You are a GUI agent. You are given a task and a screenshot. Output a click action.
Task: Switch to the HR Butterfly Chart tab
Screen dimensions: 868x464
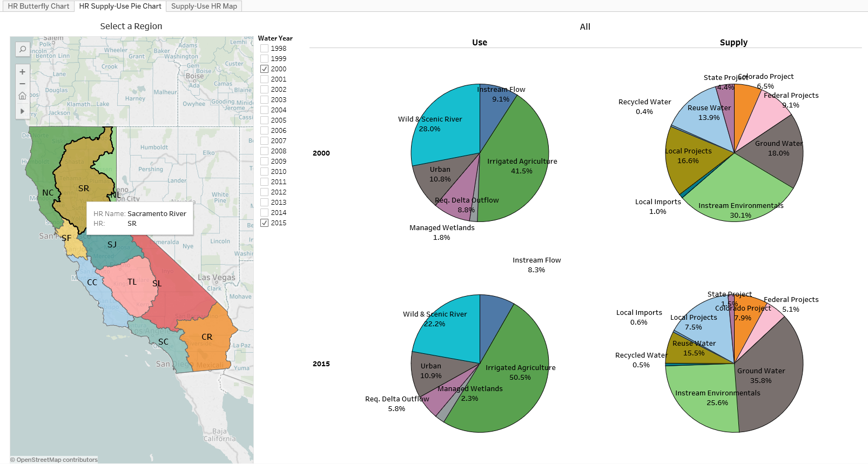(38, 6)
